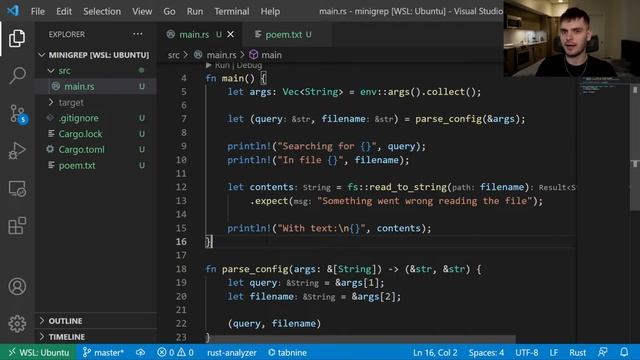The image size is (640, 360).
Task: Click the Debug code lens above main
Action: click(x=249, y=65)
